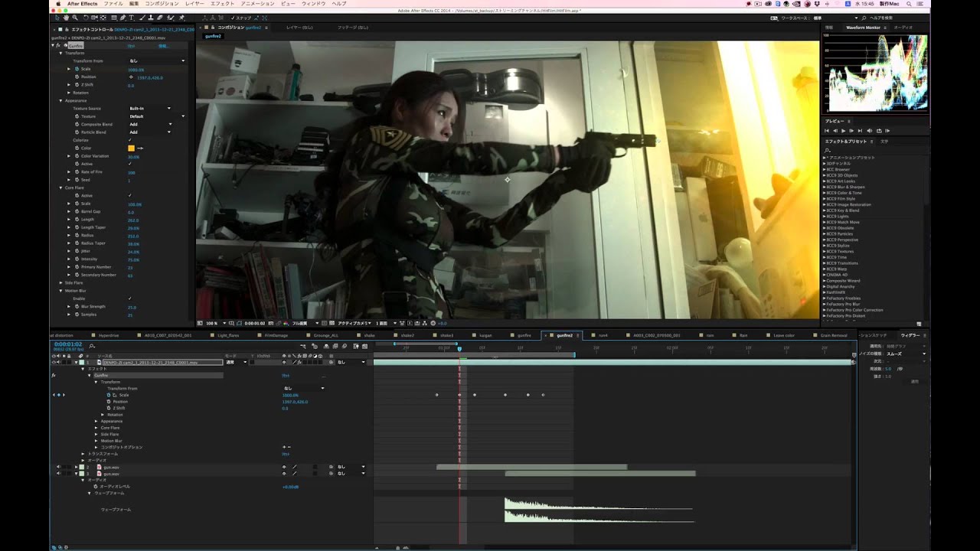Select the Type (T) tool

pyautogui.click(x=132, y=18)
